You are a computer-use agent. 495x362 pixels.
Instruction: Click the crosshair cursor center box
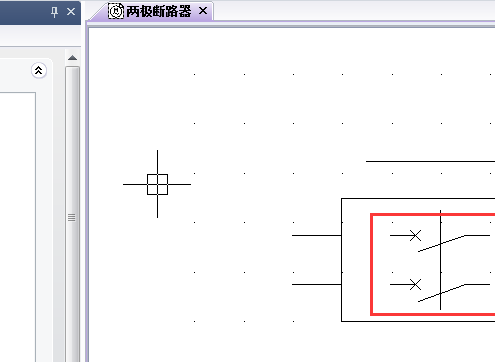point(157,184)
